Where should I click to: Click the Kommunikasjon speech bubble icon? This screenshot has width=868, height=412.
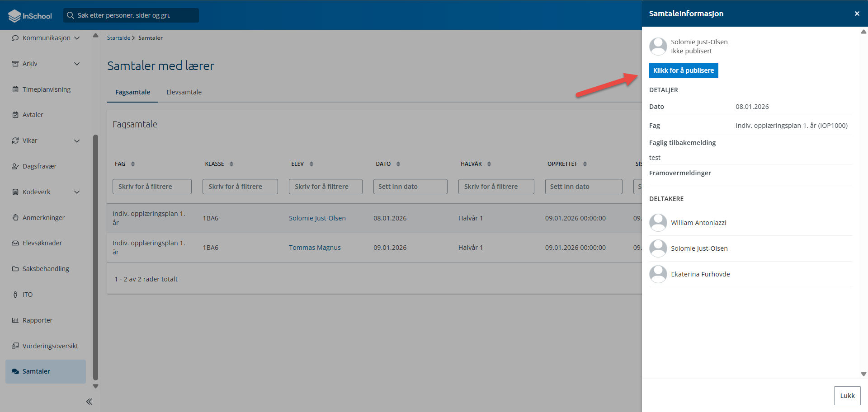pyautogui.click(x=15, y=38)
